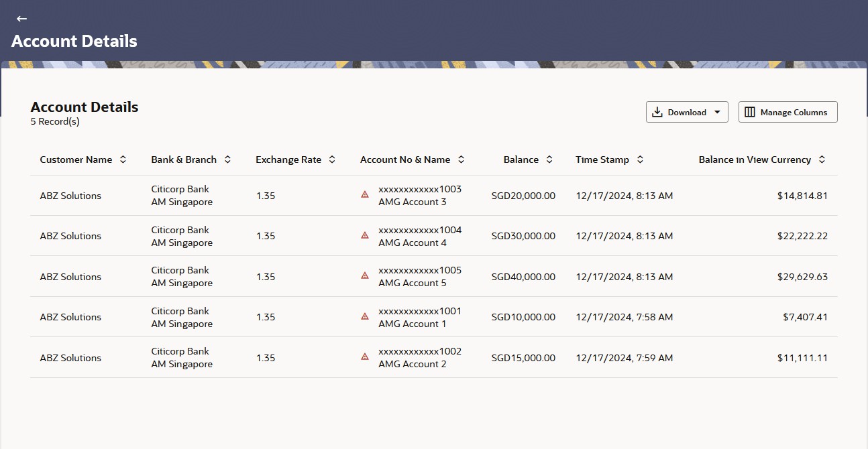The width and height of the screenshot is (868, 449).
Task: Click the back arrow in the header
Action: pyautogui.click(x=21, y=19)
